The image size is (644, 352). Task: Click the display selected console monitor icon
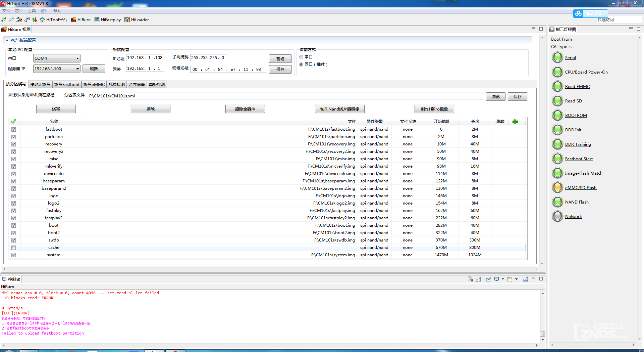tap(497, 279)
